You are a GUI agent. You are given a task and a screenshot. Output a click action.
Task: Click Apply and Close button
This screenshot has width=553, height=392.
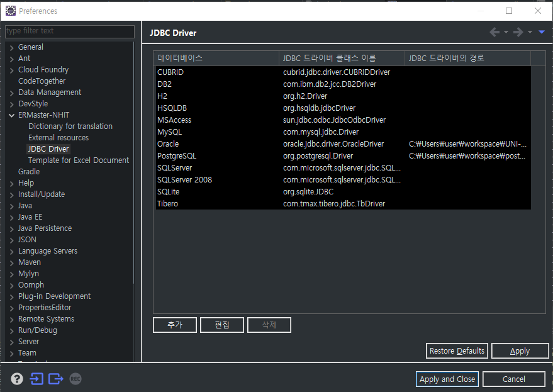[x=447, y=379]
